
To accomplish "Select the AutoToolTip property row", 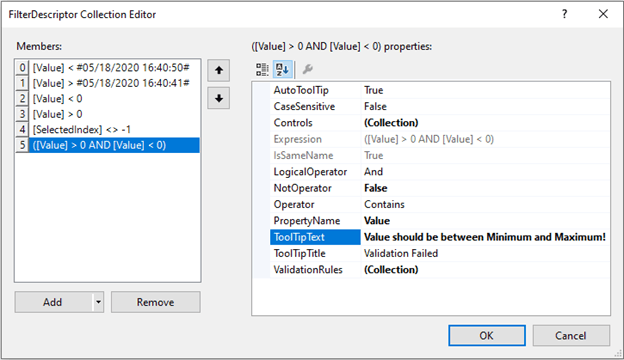I will pyautogui.click(x=440, y=90).
